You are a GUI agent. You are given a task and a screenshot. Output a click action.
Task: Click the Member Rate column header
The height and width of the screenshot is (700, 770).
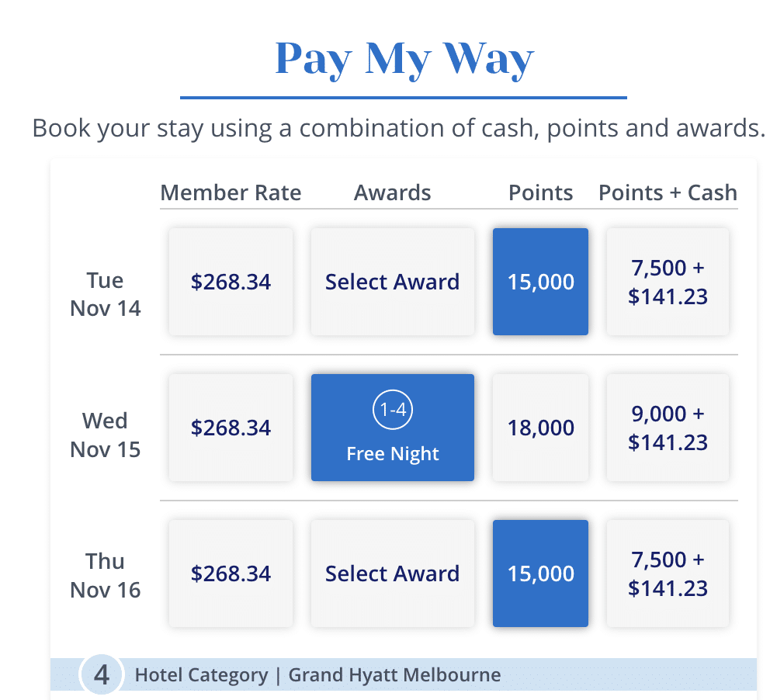231,192
